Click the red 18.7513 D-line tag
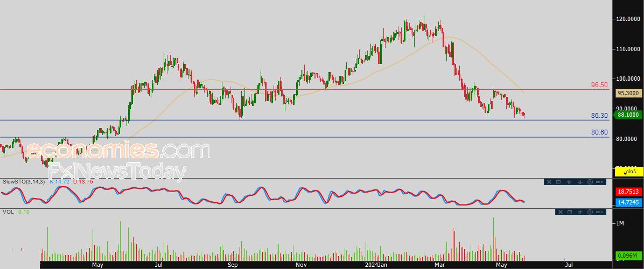The image size is (644, 269). pyautogui.click(x=629, y=192)
